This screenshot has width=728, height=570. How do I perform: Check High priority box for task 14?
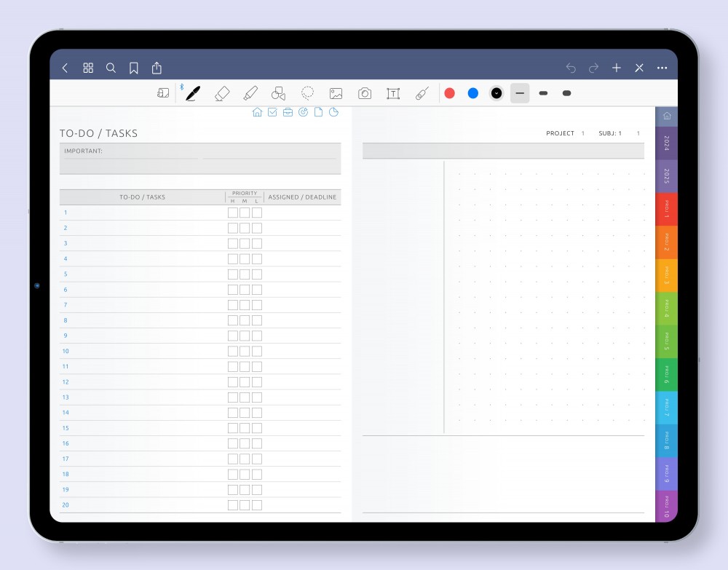[x=233, y=413]
